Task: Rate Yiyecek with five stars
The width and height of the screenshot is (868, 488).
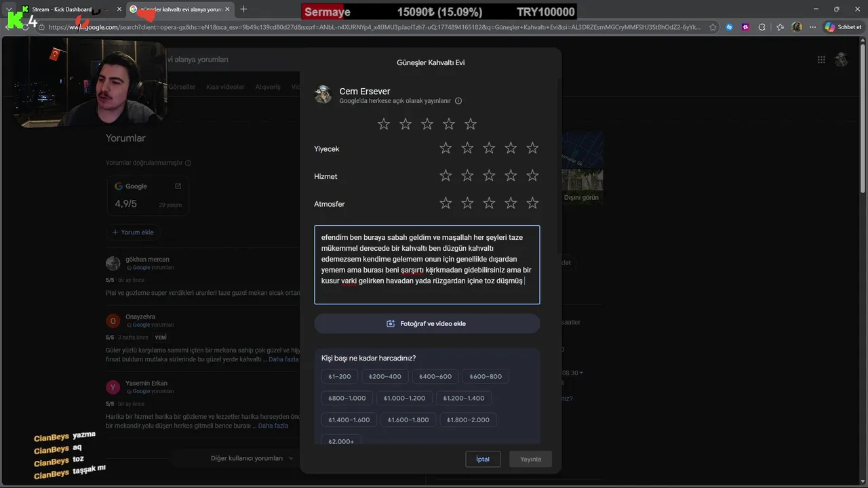Action: (x=532, y=148)
